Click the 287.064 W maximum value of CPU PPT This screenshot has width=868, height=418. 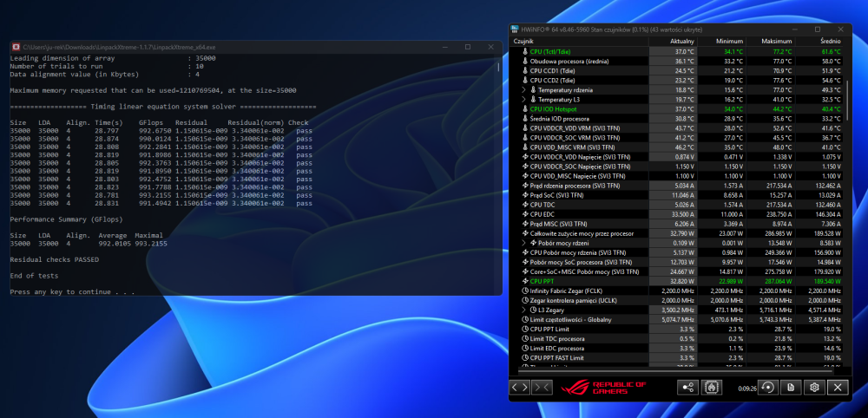[x=777, y=282]
